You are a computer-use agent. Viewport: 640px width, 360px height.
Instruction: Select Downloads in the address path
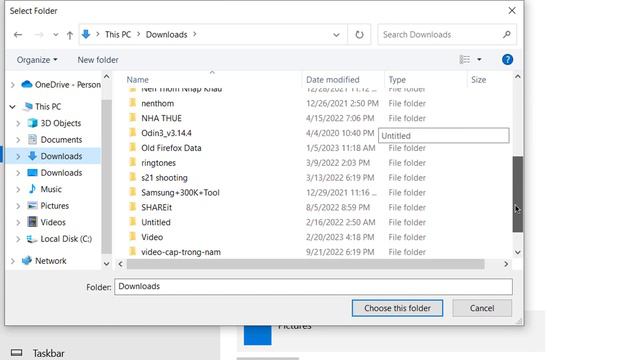pyautogui.click(x=167, y=35)
